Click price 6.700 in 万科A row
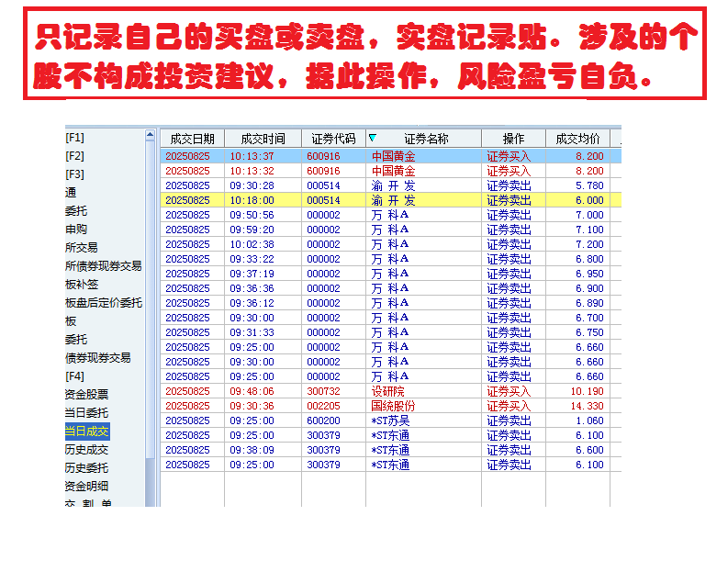The image size is (728, 583). [589, 318]
